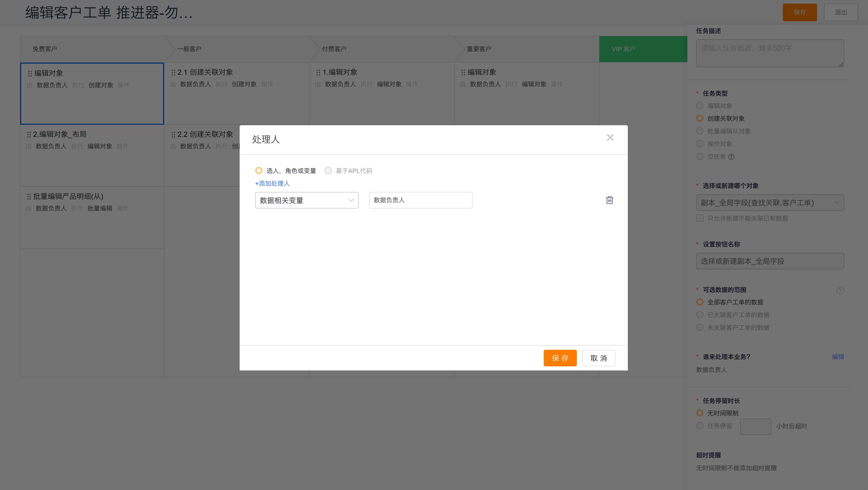Viewport: 868px width, 490px height.
Task: Check 只允许新建不能关联已有数据 checkbox
Action: 700,218
